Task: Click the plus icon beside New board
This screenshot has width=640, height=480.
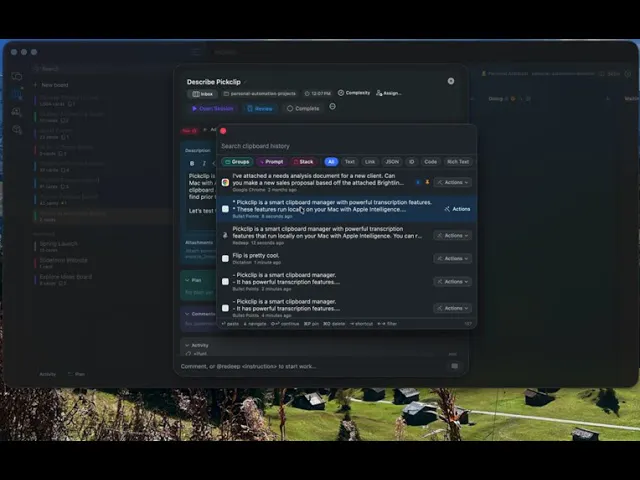Action: point(35,85)
